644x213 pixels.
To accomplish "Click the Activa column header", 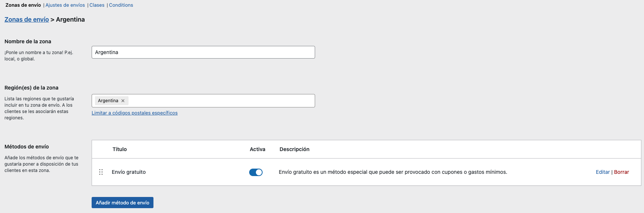I will tap(257, 149).
